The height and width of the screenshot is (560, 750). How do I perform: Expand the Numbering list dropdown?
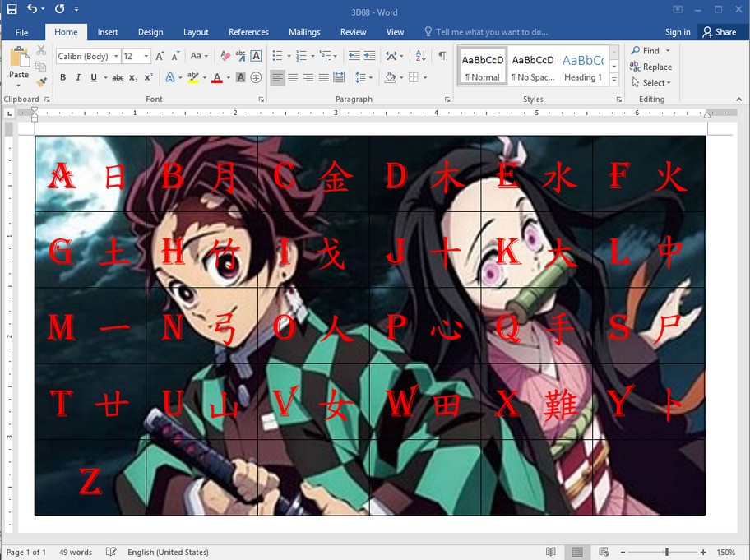point(312,56)
